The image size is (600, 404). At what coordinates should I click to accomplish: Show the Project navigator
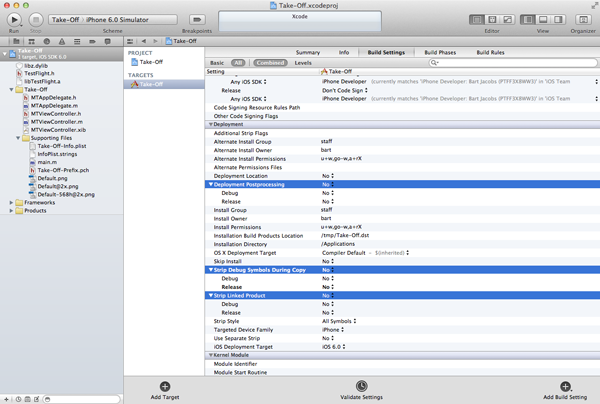pyautogui.click(x=16, y=41)
